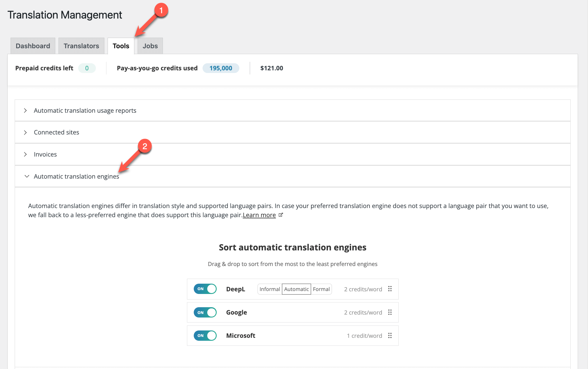
Task: Click the Sort automatic translation engines heading
Action: [x=293, y=247]
